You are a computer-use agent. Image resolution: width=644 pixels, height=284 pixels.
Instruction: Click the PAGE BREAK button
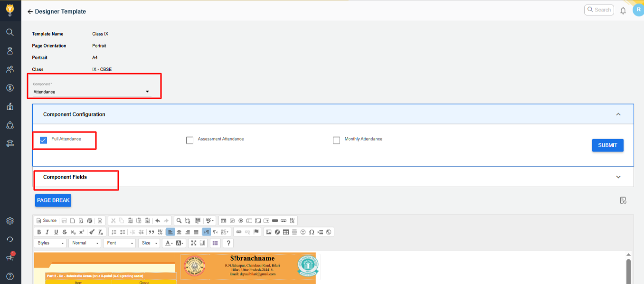pyautogui.click(x=53, y=200)
